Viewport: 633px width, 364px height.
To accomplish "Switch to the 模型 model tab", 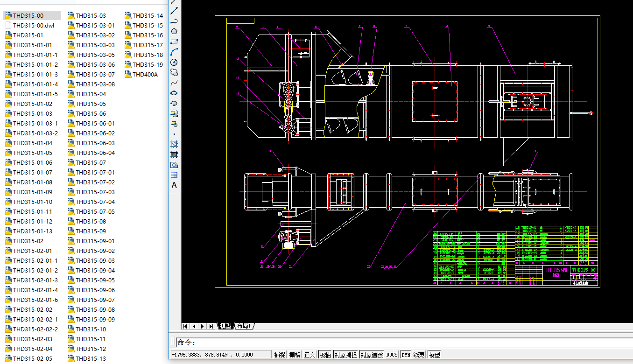I will (x=226, y=326).
